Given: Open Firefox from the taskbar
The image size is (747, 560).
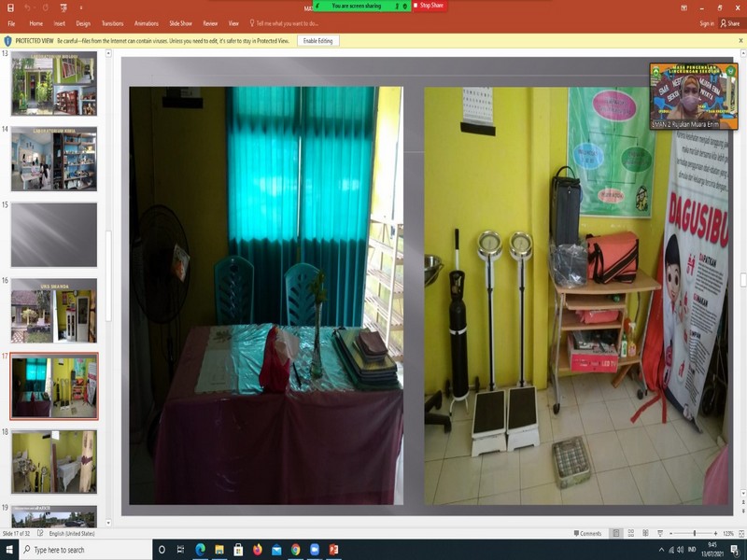Looking at the screenshot, I should [x=258, y=550].
